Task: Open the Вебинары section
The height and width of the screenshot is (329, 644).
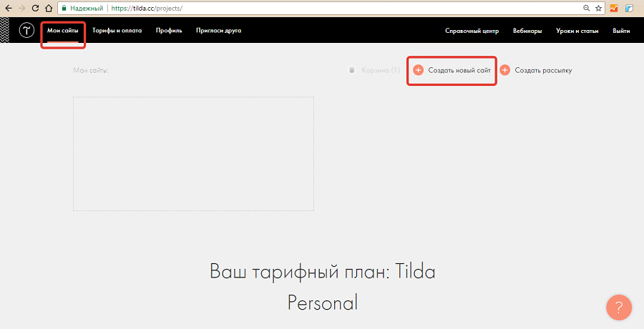Action: point(527,31)
